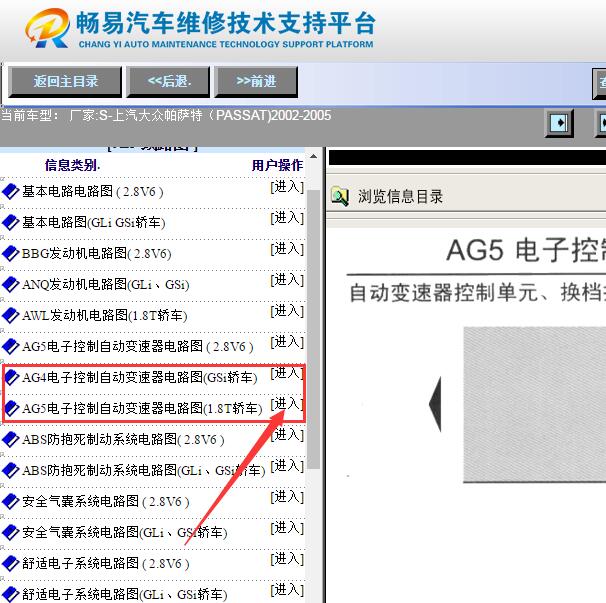606x603 pixels.
Task: Select text AWL发动机电路图(1.8T轿车)
Action: (104, 315)
